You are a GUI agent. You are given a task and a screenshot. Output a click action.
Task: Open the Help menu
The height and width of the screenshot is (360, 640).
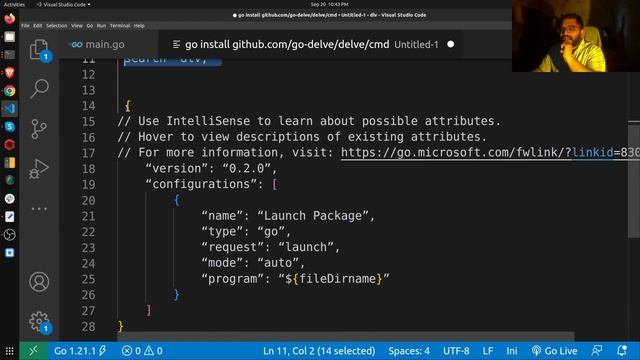pos(139,26)
